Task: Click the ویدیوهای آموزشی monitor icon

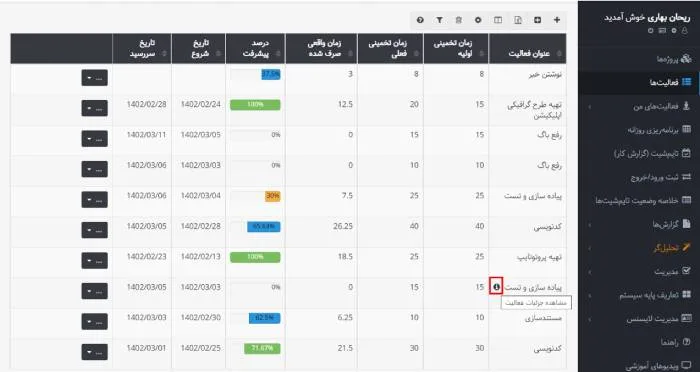Action: coord(687,366)
